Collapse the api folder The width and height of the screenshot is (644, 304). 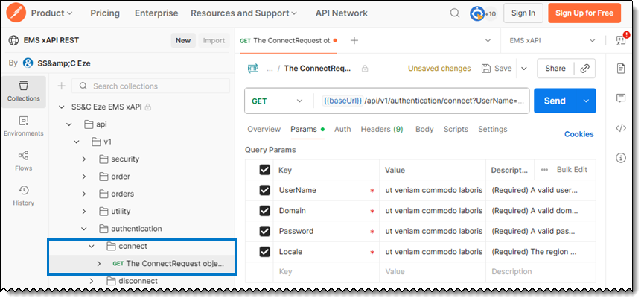pos(69,124)
